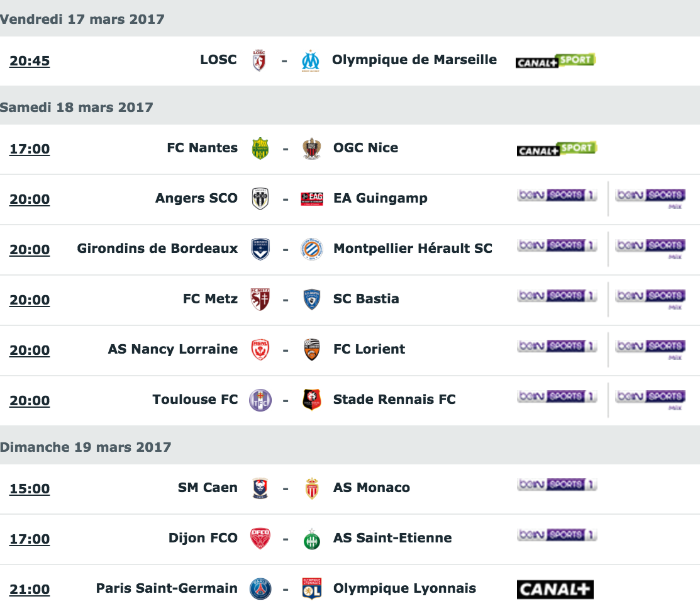The height and width of the screenshot is (611, 700).
Task: Click the Olympique de Marseille logo
Action: [311, 61]
